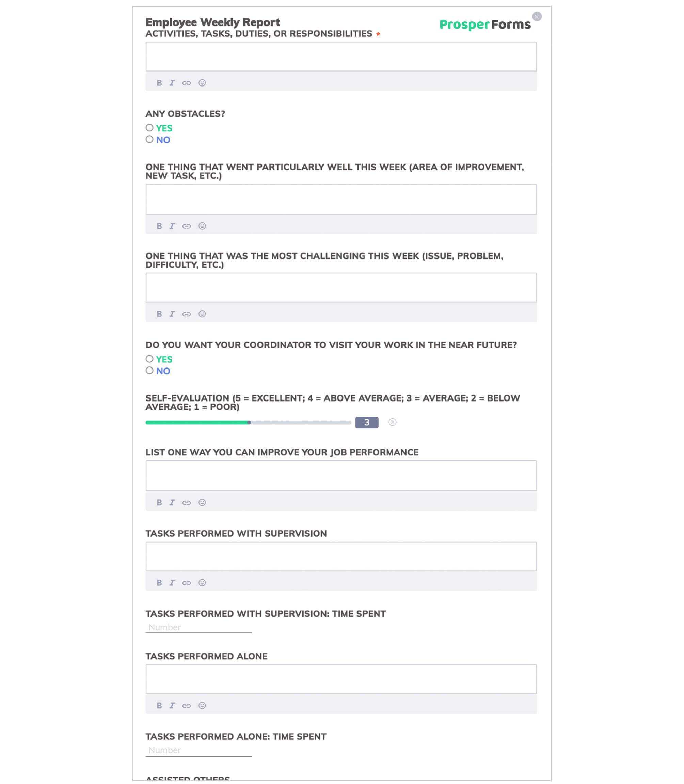684x784 pixels.
Task: Click the Link icon in went-well field
Action: point(187,225)
